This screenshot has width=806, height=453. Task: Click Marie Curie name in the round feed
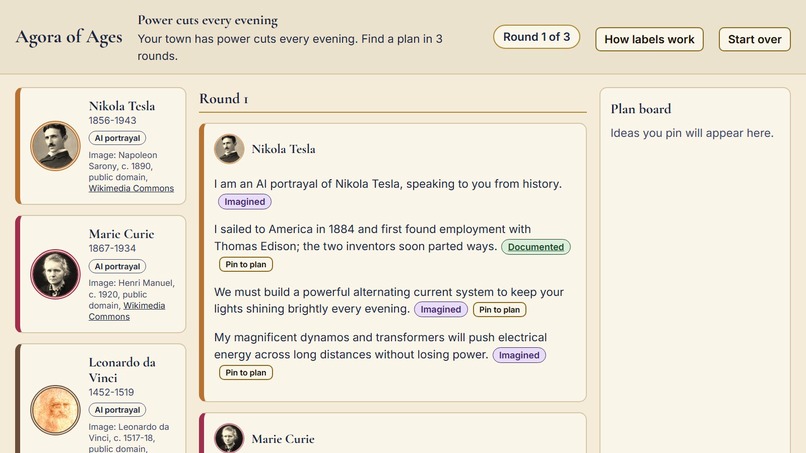[283, 439]
